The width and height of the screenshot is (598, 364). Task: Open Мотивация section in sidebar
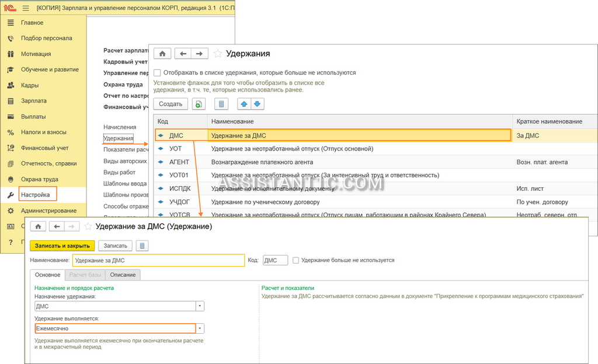point(36,54)
